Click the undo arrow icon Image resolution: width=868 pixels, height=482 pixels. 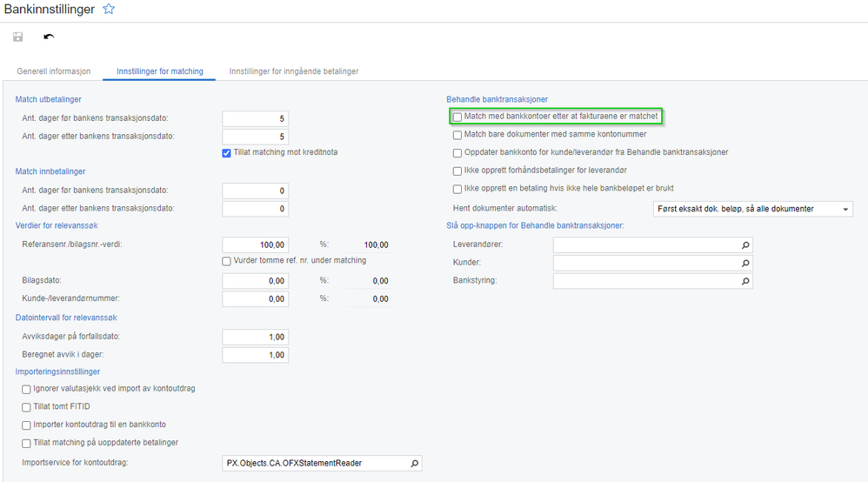49,37
